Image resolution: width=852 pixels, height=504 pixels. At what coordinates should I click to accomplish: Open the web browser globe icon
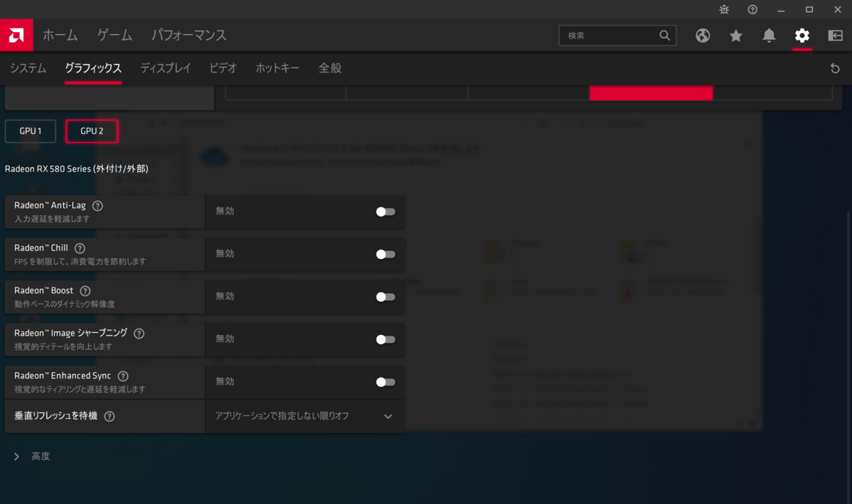(x=703, y=35)
